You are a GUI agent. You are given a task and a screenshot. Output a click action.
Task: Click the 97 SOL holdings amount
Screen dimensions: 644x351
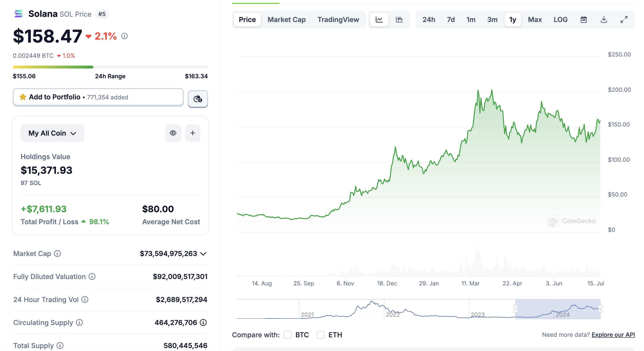click(31, 183)
